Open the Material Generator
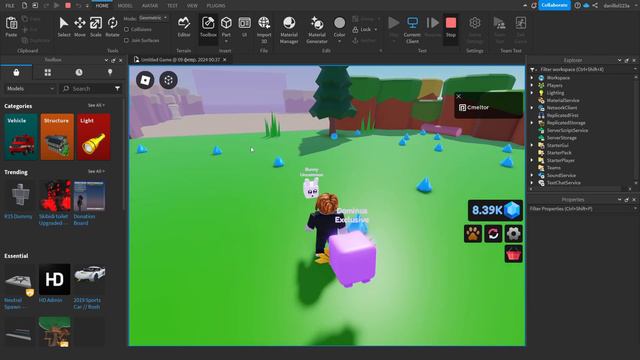Screen dimensions: 640x360 click(x=317, y=29)
